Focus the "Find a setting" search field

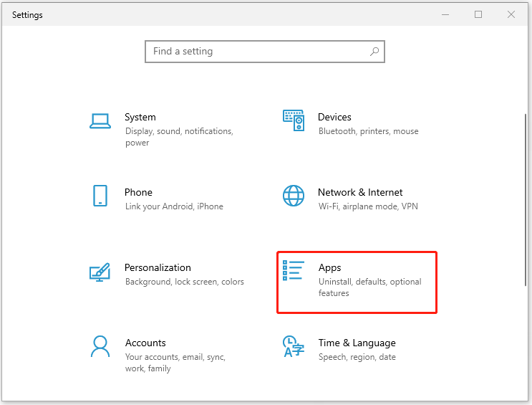pos(258,52)
